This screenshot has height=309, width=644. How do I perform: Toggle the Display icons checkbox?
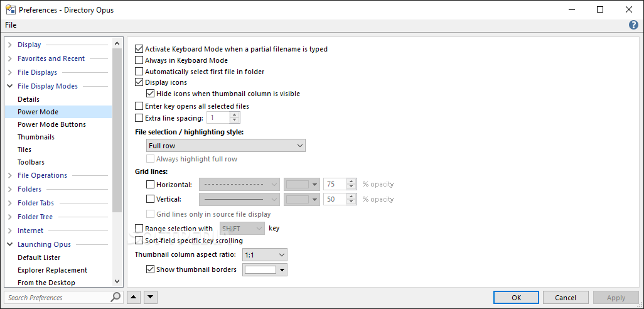coord(139,82)
